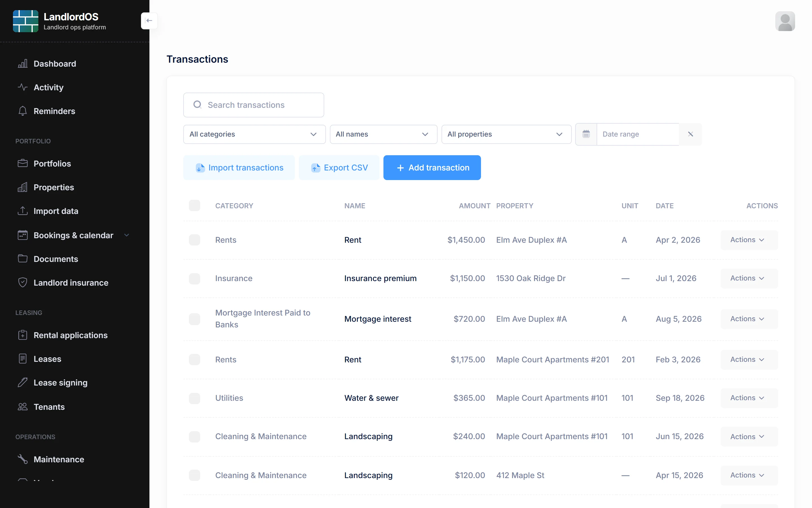Open Reminders via the bell icon
Image resolution: width=812 pixels, height=508 pixels.
(x=23, y=111)
